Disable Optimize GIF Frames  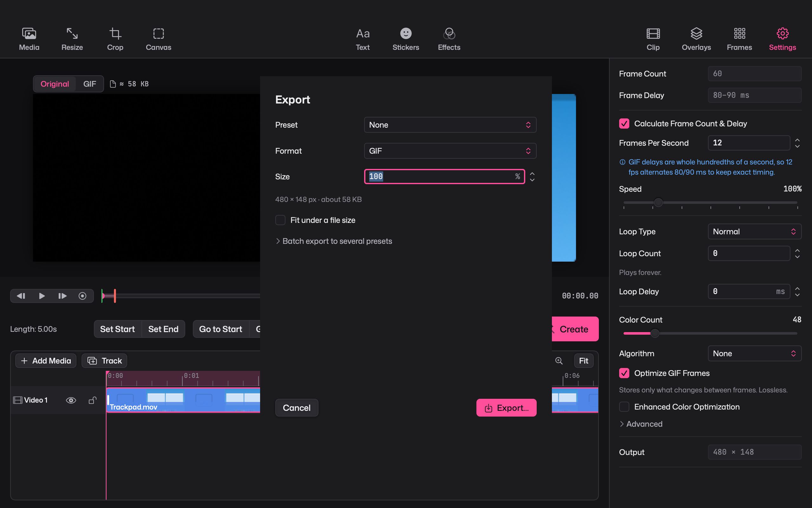click(x=624, y=373)
